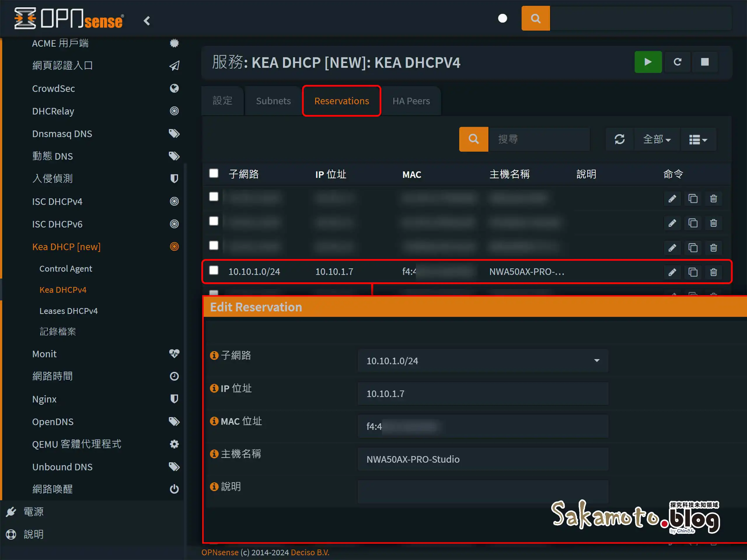Switch to the HA Peers tab
This screenshot has width=747, height=560.
coord(411,101)
